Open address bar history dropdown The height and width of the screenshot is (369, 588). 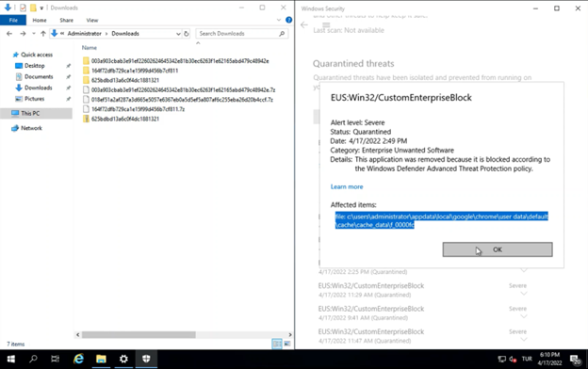pyautogui.click(x=178, y=34)
